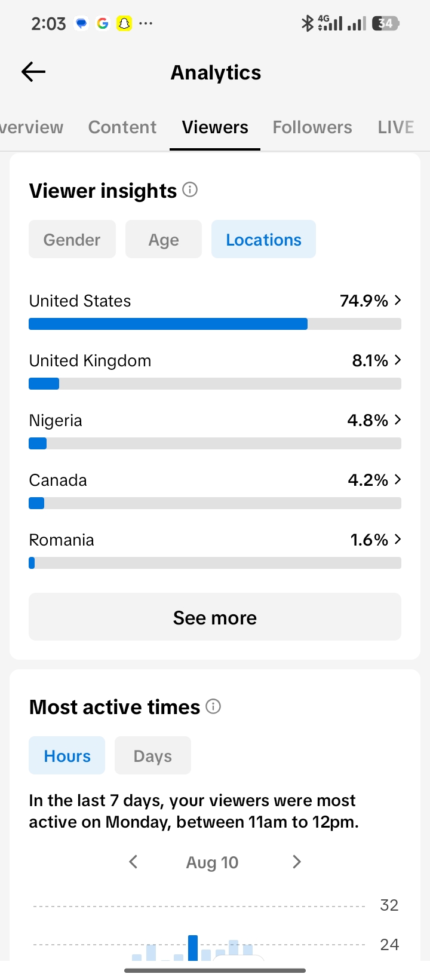Tap the See more button

pos(215,617)
